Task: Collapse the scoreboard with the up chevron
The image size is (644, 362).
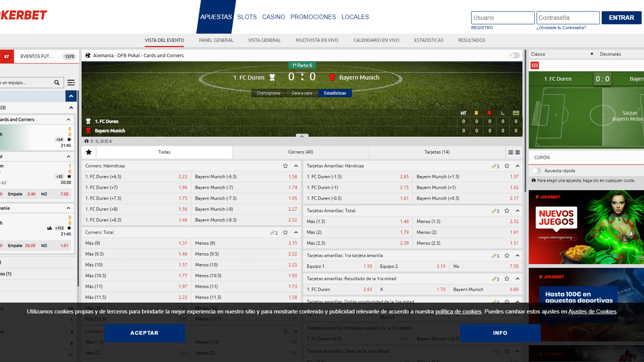Action: click(302, 136)
